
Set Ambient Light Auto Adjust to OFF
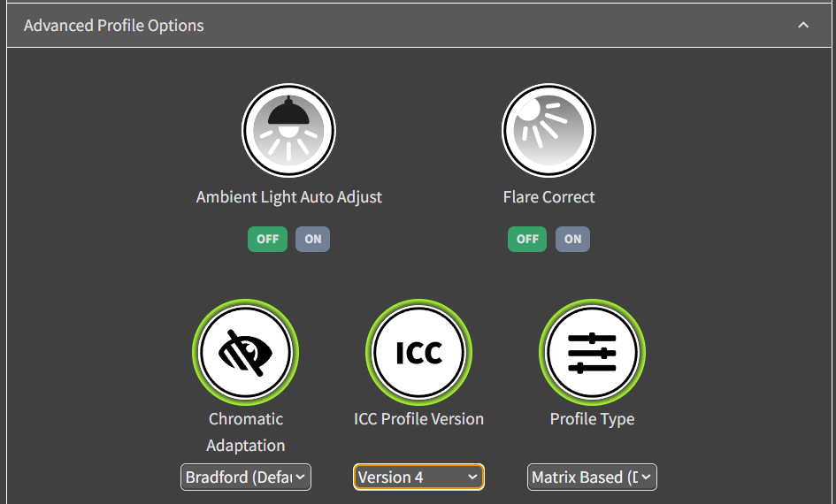[267, 239]
